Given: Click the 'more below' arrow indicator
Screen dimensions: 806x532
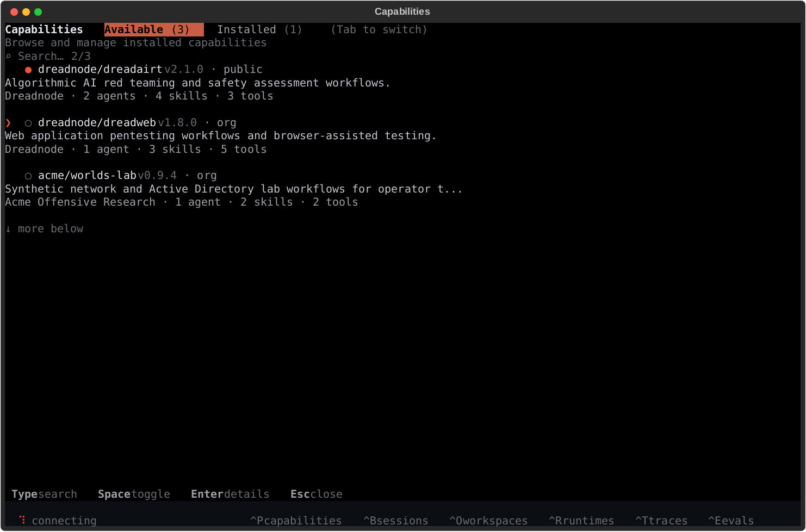Looking at the screenshot, I should (x=8, y=228).
